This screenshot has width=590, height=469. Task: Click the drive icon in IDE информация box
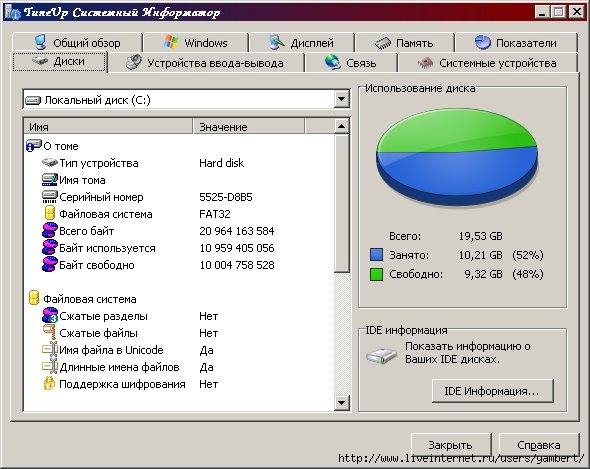pos(381,355)
